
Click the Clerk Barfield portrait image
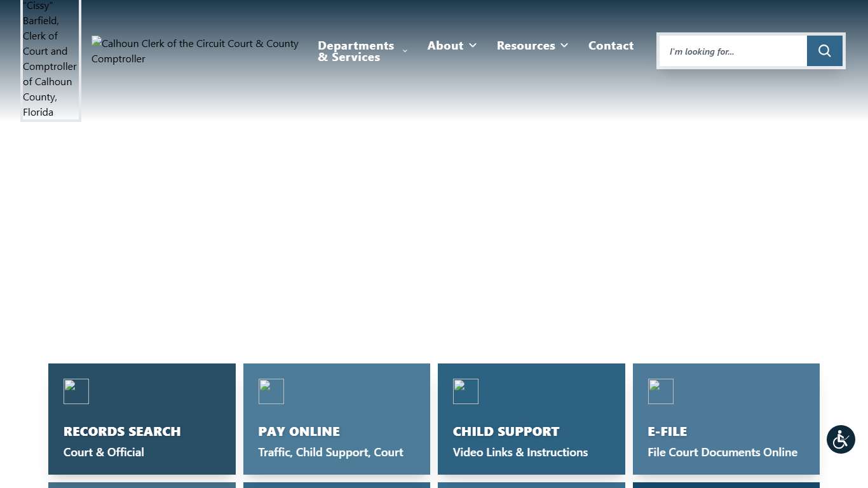coord(50,60)
